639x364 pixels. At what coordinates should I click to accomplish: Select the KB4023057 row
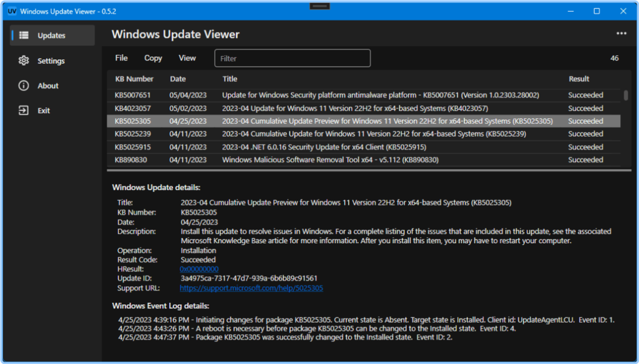point(364,108)
